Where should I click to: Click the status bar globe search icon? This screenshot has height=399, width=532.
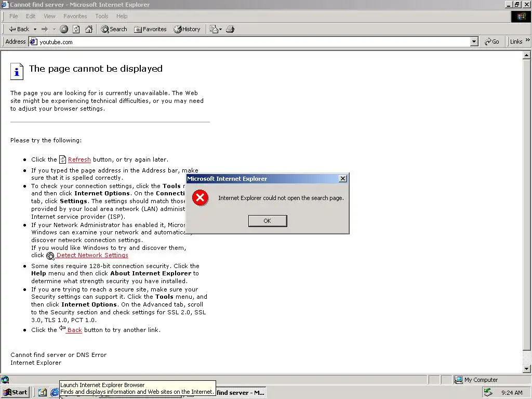[5, 380]
